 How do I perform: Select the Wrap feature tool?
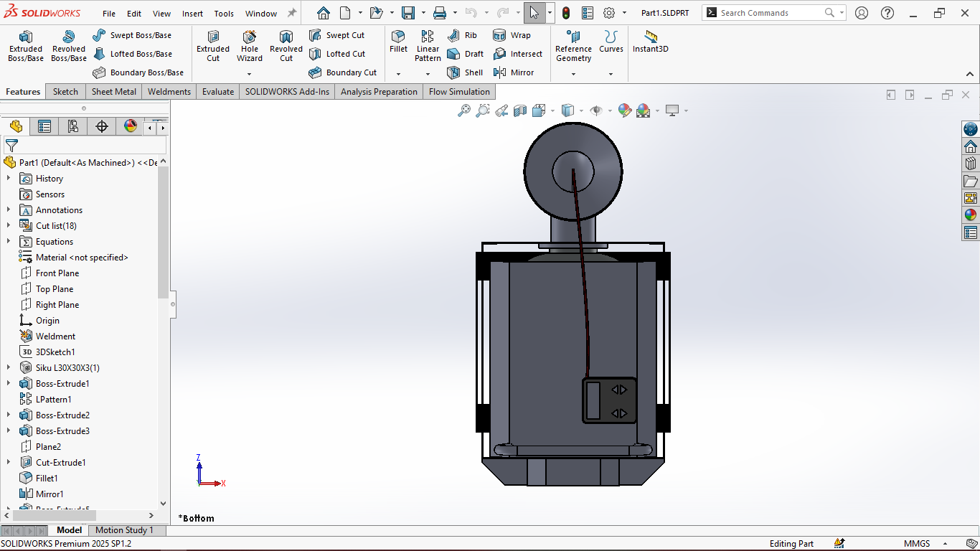[512, 35]
